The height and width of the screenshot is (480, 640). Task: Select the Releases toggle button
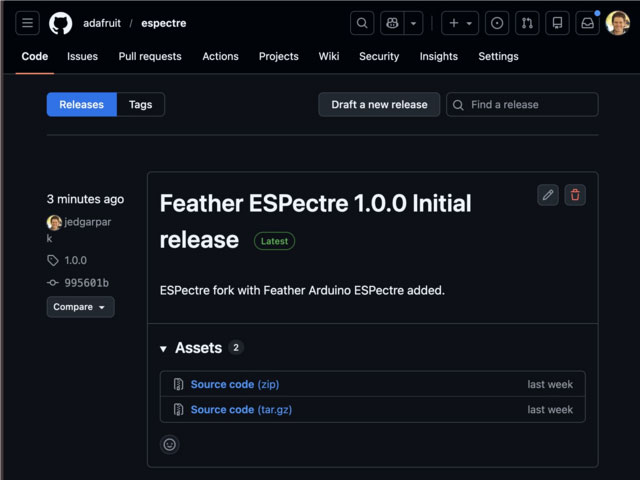82,104
